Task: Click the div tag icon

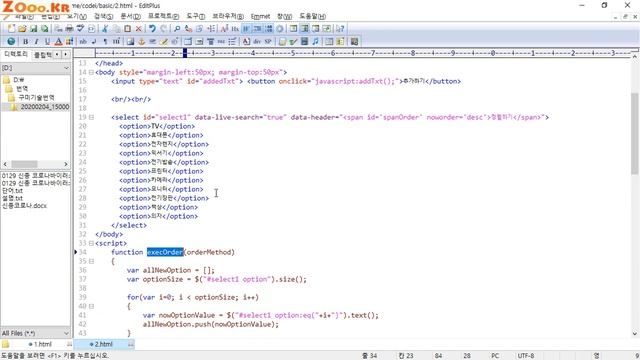Action: (257, 41)
